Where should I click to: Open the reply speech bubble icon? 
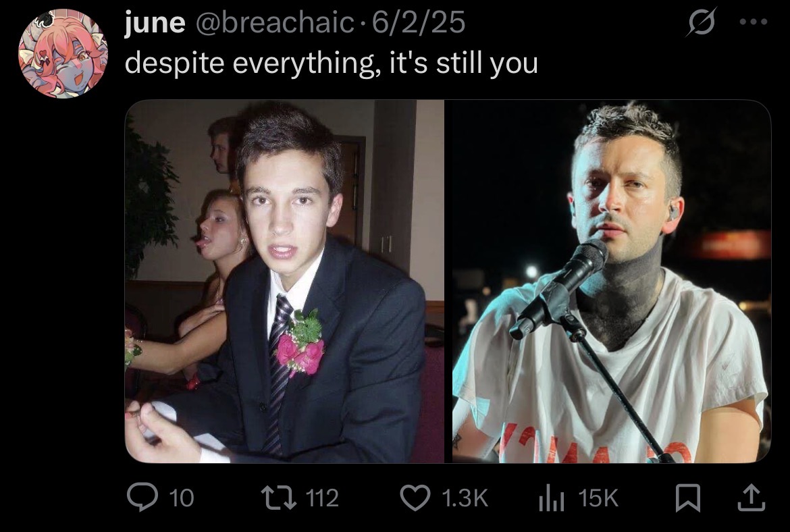click(x=143, y=498)
